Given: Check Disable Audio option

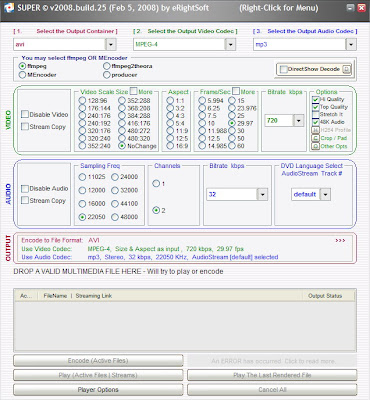Looking at the screenshot, I should (x=25, y=189).
